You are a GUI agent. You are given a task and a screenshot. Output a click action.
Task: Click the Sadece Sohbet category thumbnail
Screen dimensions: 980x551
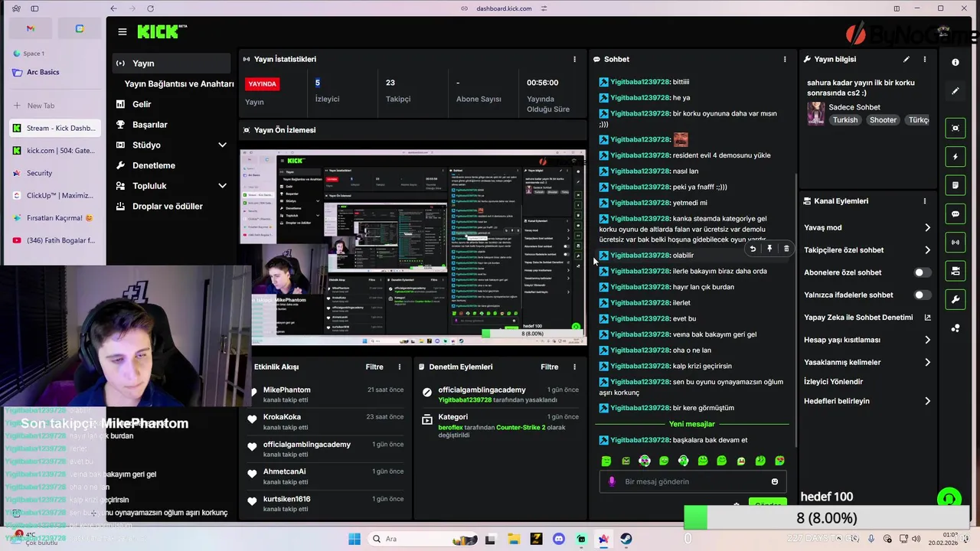pos(816,112)
